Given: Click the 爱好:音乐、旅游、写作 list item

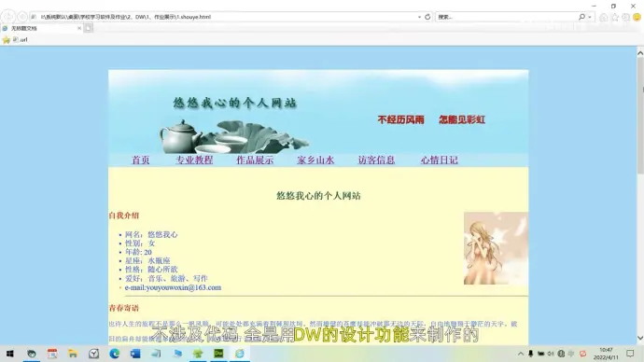Looking at the screenshot, I should point(166,278).
